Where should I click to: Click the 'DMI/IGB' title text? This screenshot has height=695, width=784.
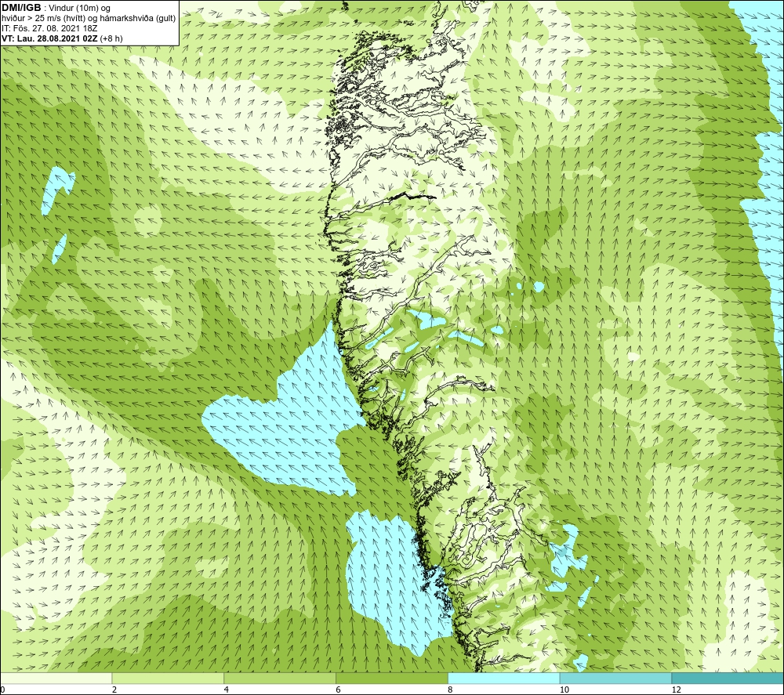(21, 8)
